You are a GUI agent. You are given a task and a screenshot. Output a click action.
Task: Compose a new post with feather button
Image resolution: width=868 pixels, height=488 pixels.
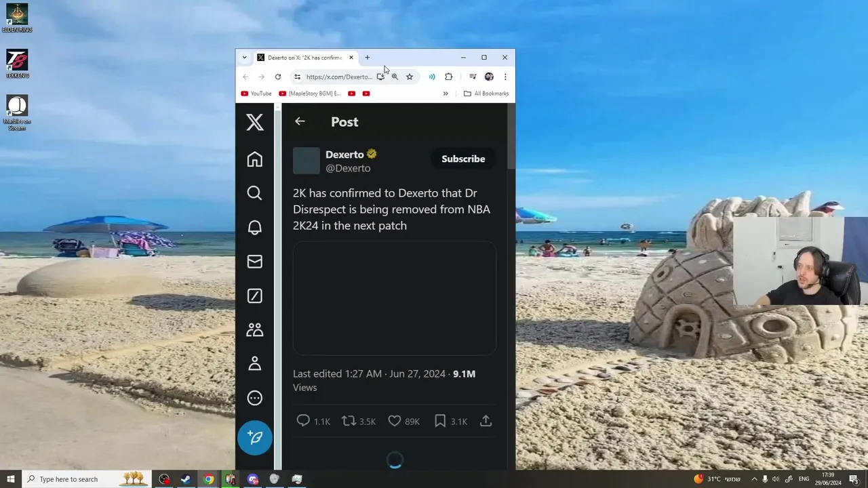click(x=254, y=437)
